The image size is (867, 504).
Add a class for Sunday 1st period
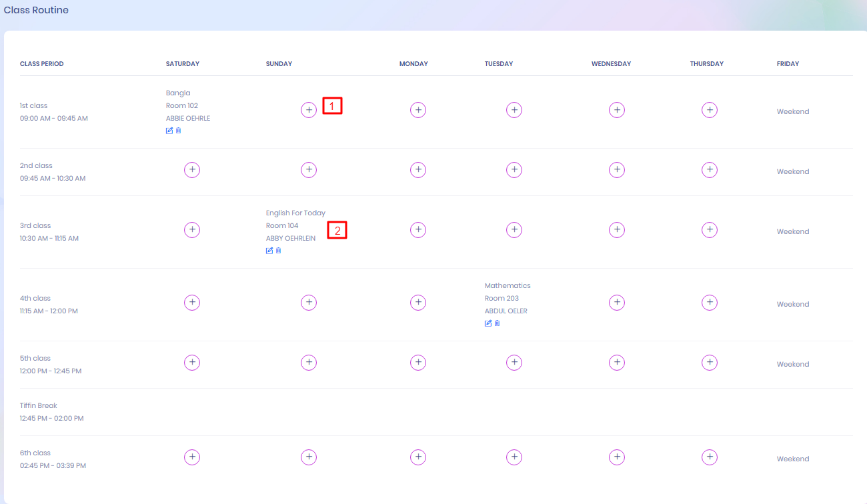click(309, 110)
